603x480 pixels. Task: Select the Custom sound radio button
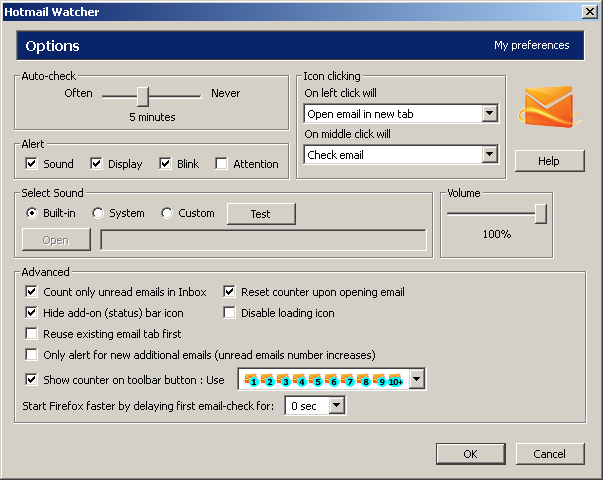[167, 213]
